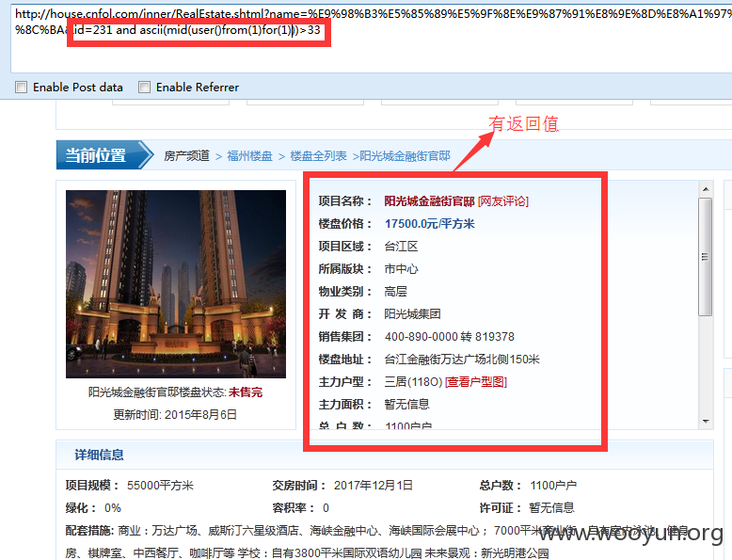The image size is (732, 560).
Task: Enable the Referrer checkbox
Action: [144, 88]
